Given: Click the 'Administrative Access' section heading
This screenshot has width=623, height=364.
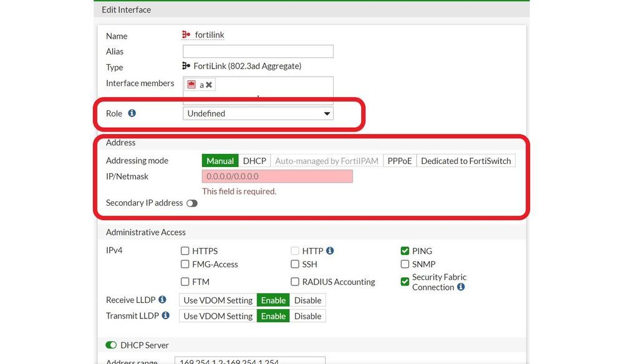Looking at the screenshot, I should [x=146, y=232].
